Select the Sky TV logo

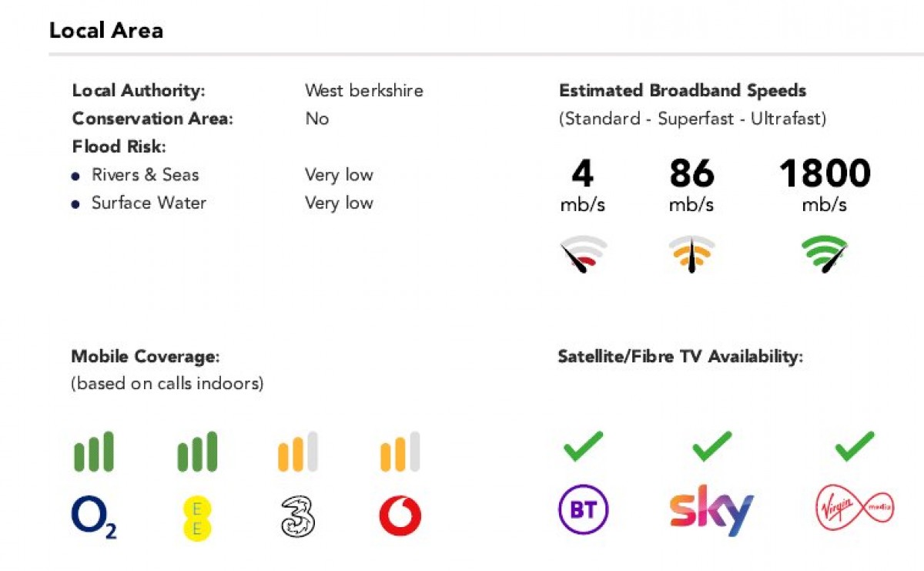pyautogui.click(x=711, y=510)
